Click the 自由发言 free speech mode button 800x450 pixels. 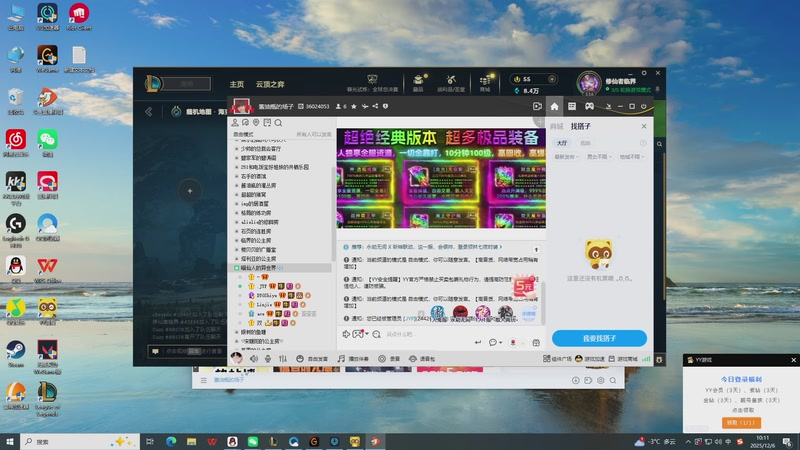tap(312, 359)
